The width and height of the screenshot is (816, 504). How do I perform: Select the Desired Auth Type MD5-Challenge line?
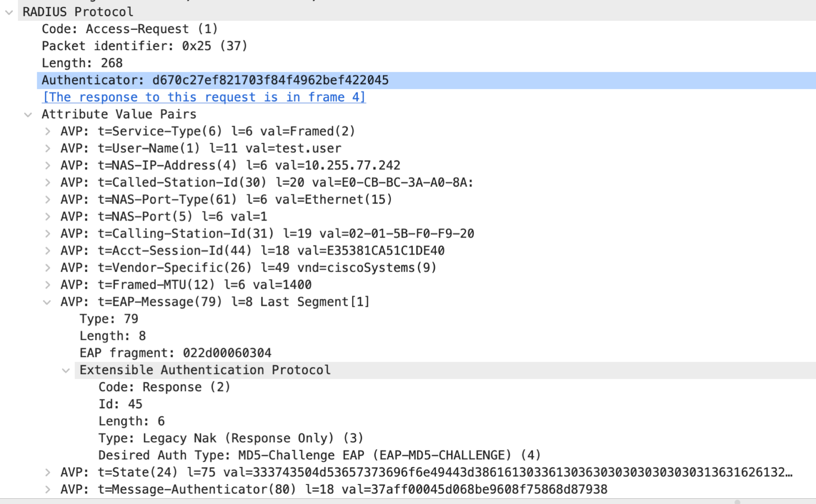(319, 455)
